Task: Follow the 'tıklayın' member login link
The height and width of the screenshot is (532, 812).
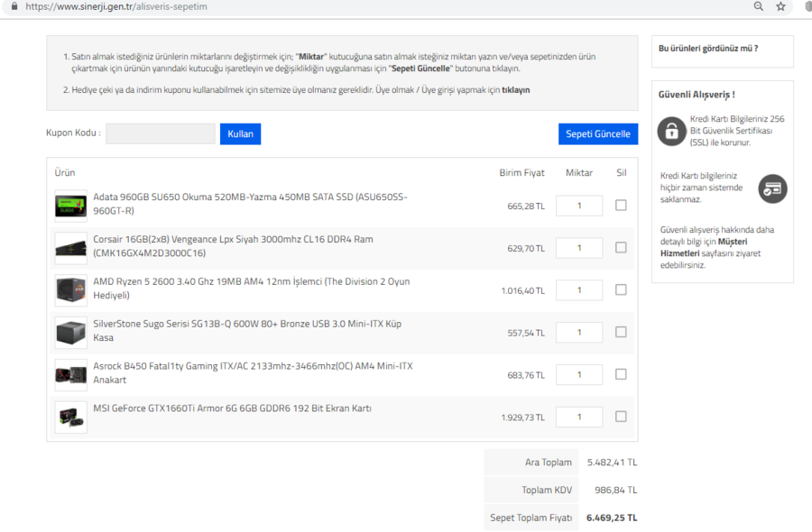Action: coord(515,90)
